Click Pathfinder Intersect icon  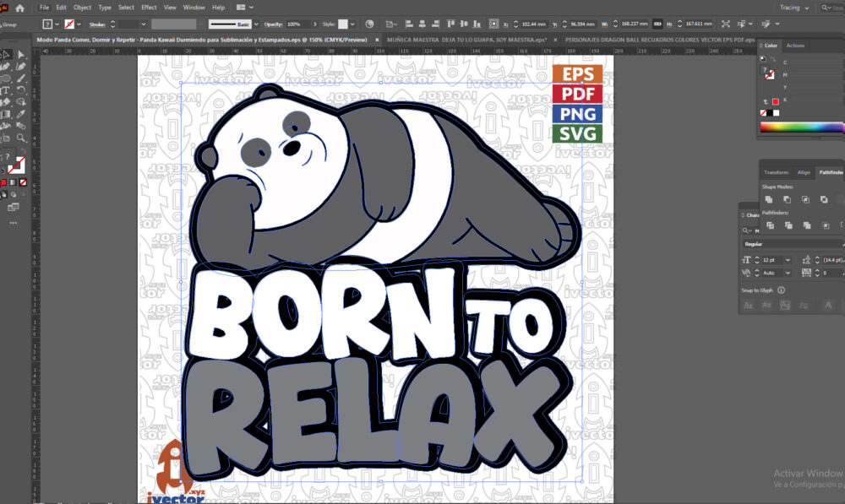[x=805, y=199]
